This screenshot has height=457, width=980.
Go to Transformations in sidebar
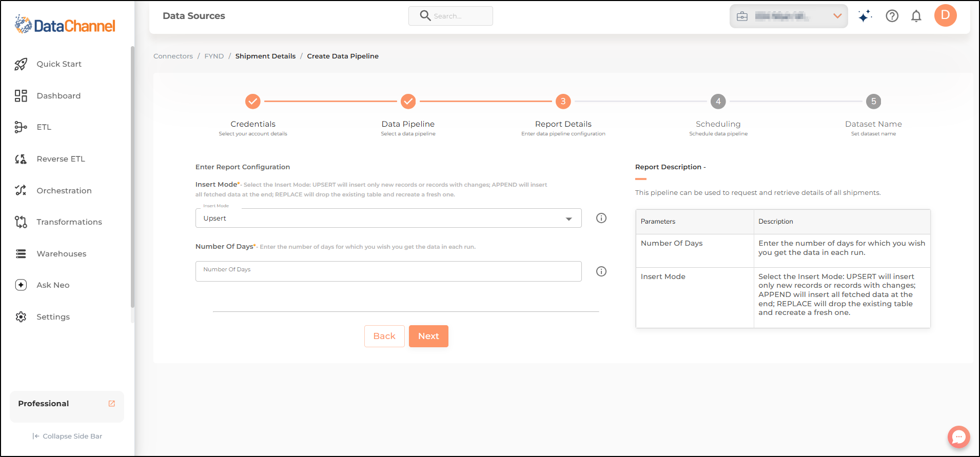pyautogui.click(x=69, y=222)
